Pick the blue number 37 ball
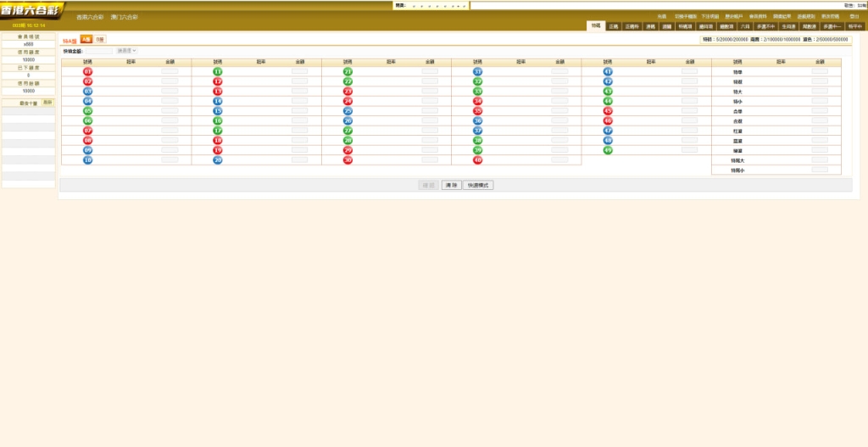The width and height of the screenshot is (868, 447). click(477, 131)
